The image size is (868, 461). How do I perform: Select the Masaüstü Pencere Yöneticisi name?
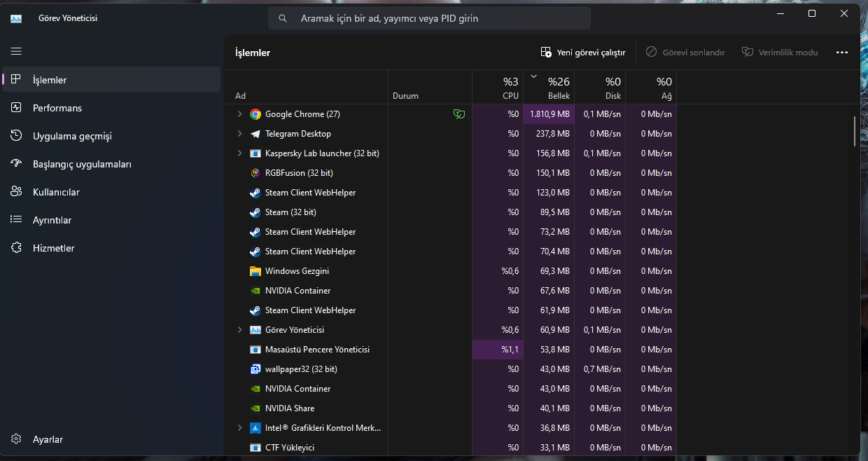click(317, 350)
